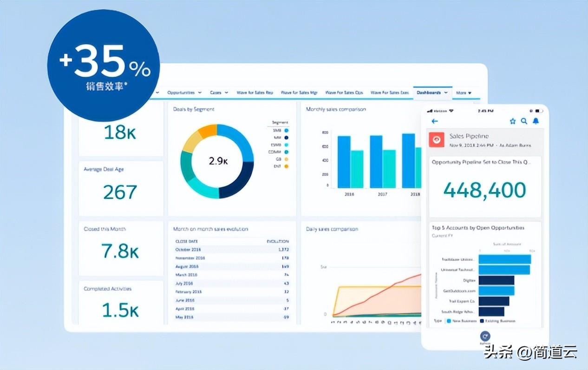Tap the back arrow on the phone
The image size is (588, 370).
[x=435, y=121]
